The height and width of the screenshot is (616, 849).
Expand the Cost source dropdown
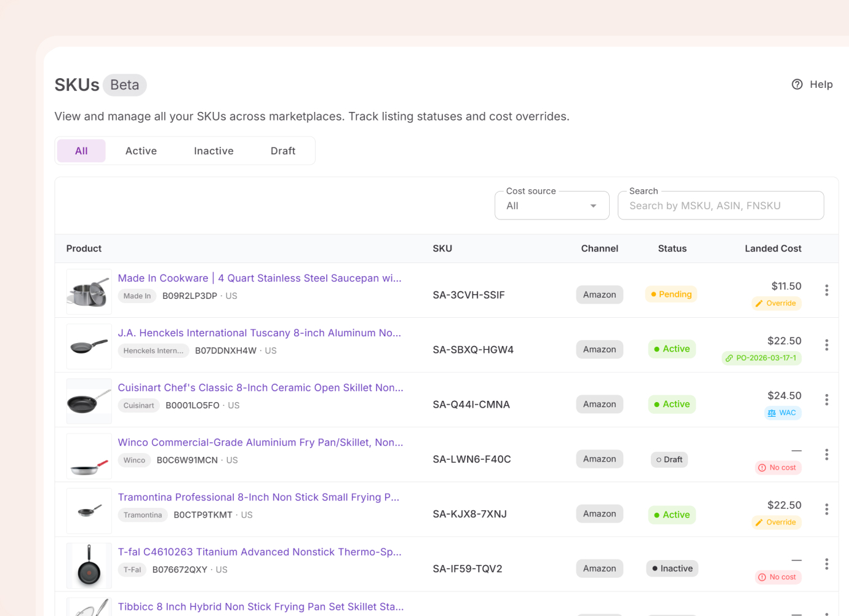(x=551, y=206)
